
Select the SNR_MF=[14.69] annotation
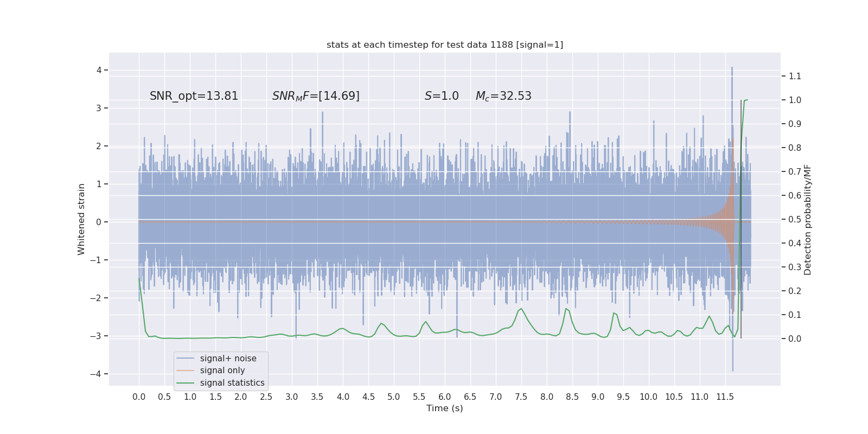point(316,96)
